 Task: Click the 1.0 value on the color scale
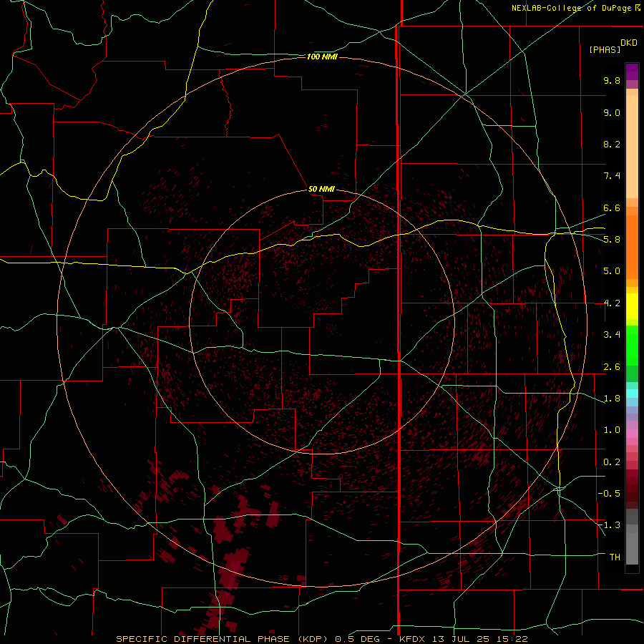point(612,430)
